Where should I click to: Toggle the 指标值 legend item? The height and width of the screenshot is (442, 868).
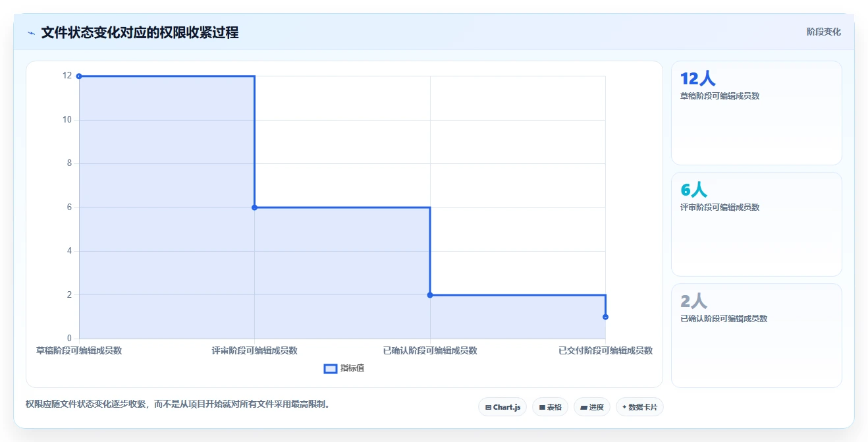pos(344,368)
